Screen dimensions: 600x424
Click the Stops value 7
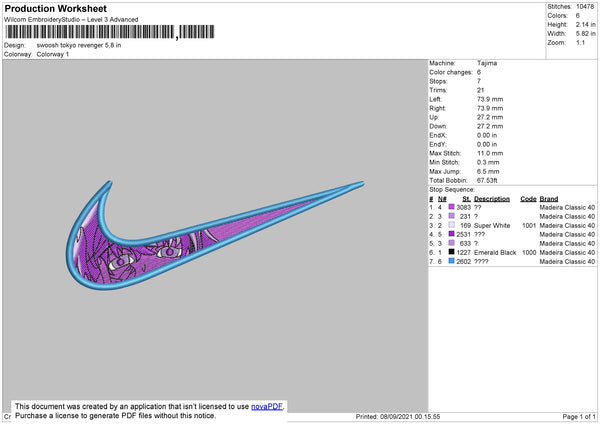[479, 81]
